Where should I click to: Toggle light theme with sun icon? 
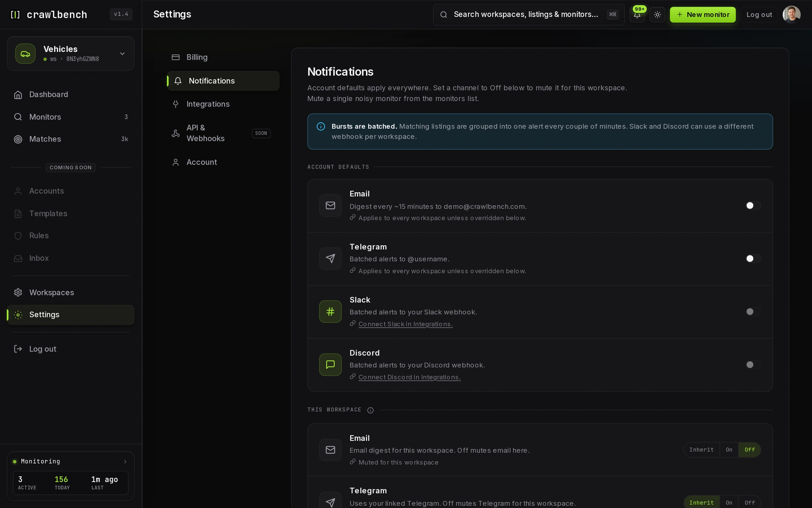pyautogui.click(x=657, y=15)
